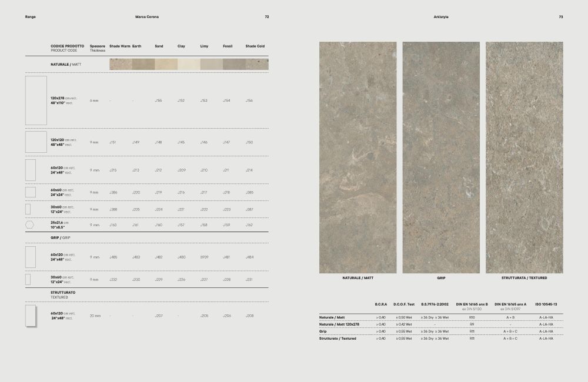The image size is (588, 382).
Task: Click the 120x120 square tile outline icon
Action: [36, 142]
